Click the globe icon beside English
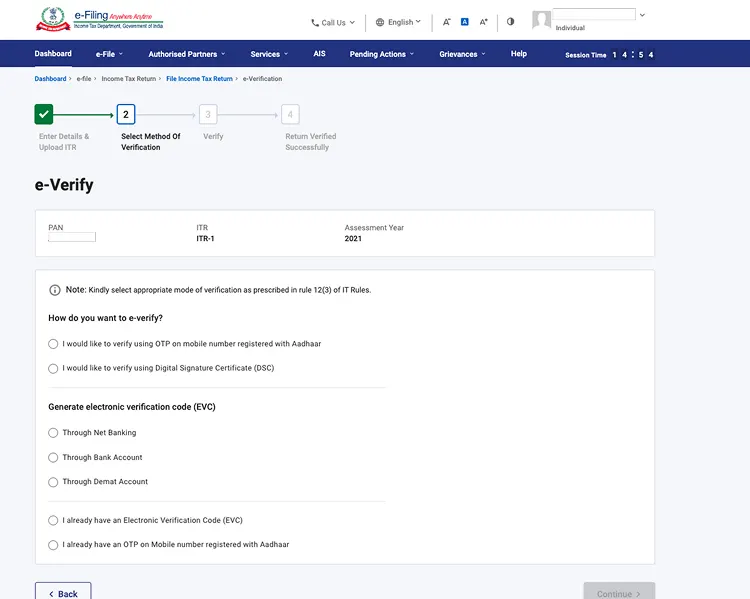 tap(380, 22)
